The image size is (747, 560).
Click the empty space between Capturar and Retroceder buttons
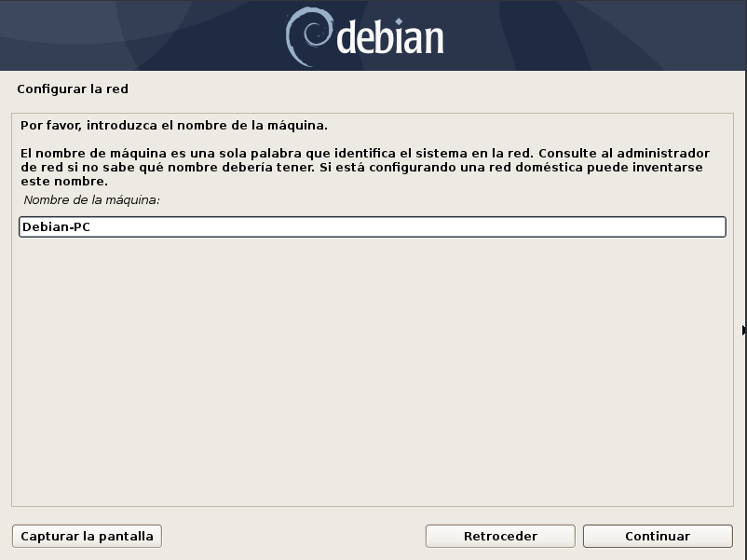(x=293, y=536)
